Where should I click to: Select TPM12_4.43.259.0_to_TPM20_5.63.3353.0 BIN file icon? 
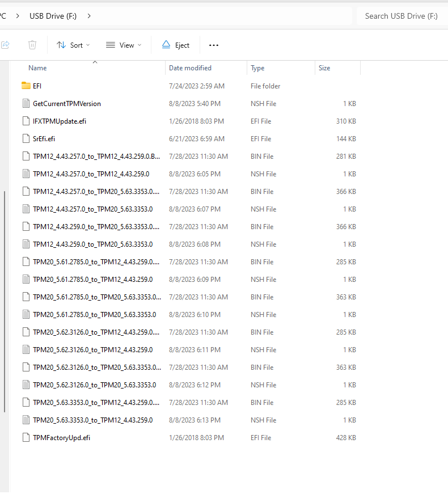click(26, 226)
